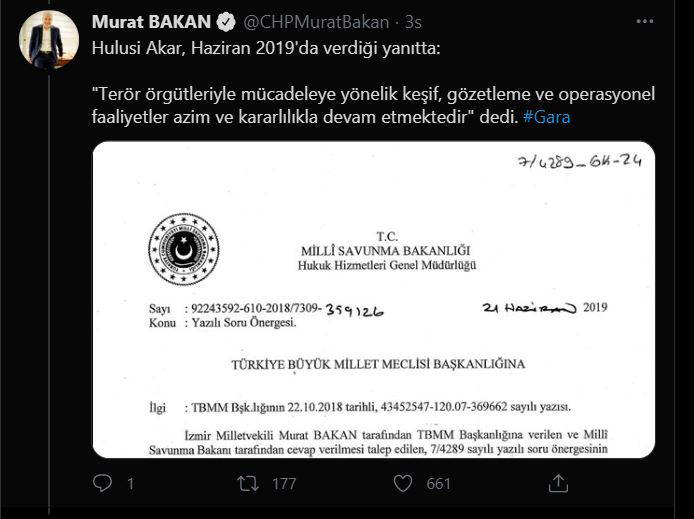Click the Türkiye Büyük Millet Meclisi Başkanlığına heading
694x519 pixels.
click(378, 364)
